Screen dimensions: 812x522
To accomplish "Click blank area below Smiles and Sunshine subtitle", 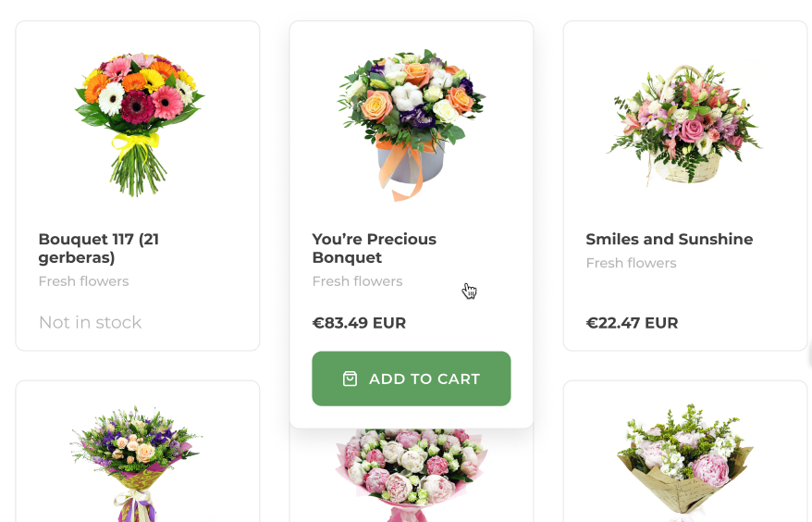I will pyautogui.click(x=684, y=292).
